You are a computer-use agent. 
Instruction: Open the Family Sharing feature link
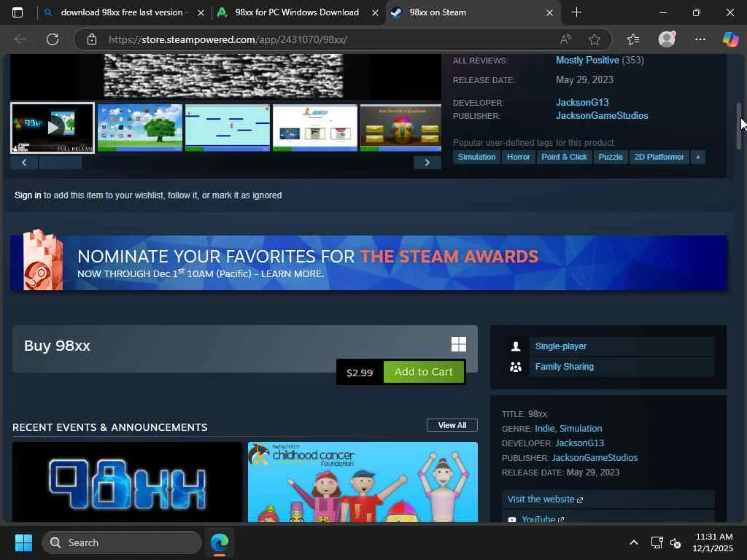564,367
